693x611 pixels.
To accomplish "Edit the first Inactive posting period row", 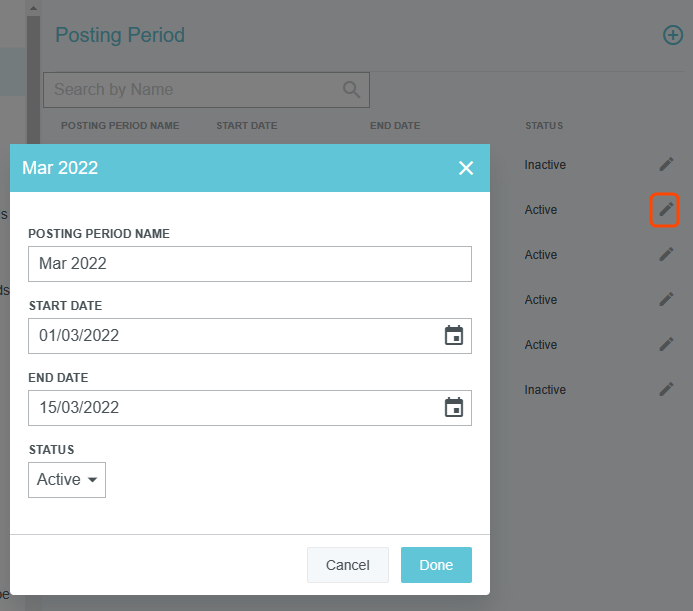I will click(x=666, y=164).
